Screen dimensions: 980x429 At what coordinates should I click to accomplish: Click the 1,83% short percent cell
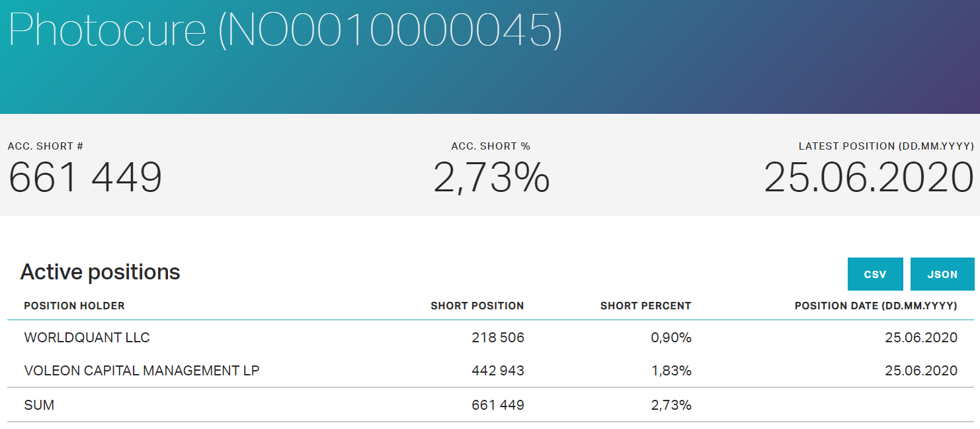tap(671, 371)
